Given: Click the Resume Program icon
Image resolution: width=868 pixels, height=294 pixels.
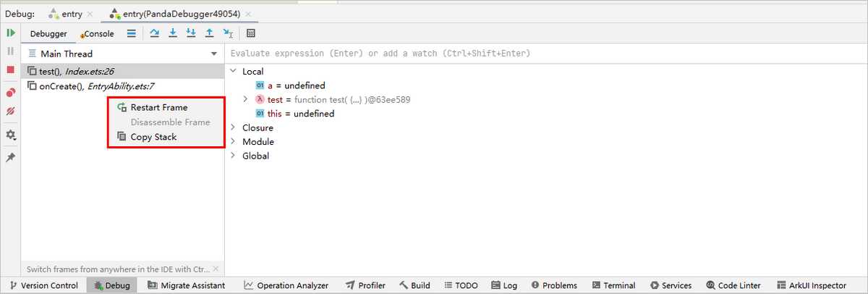Looking at the screenshot, I should click(x=11, y=33).
